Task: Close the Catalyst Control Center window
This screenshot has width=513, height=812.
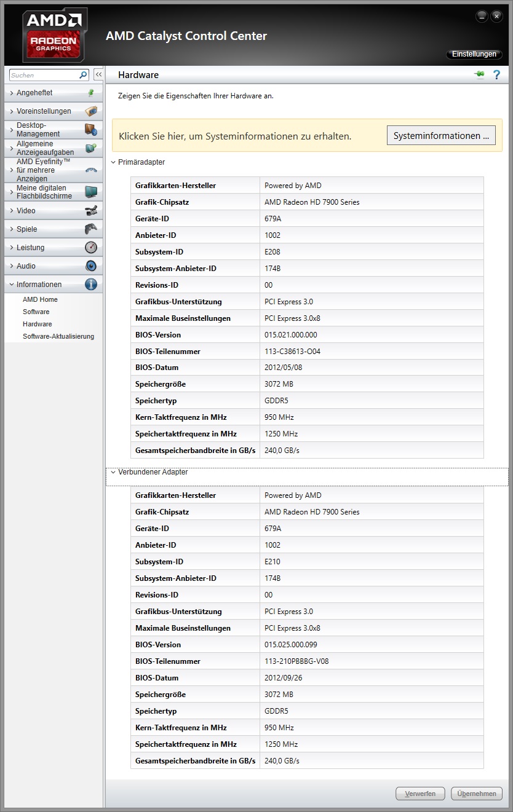Action: [x=497, y=16]
